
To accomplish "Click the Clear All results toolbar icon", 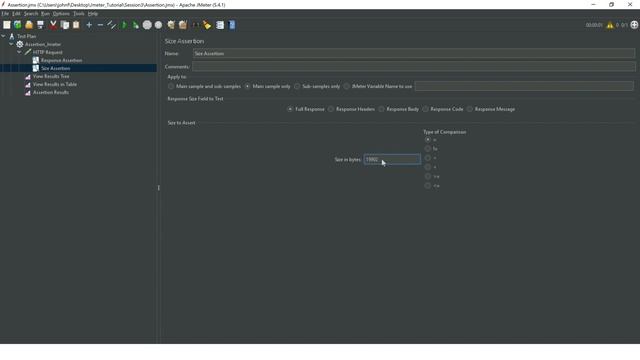I will [x=182, y=25].
